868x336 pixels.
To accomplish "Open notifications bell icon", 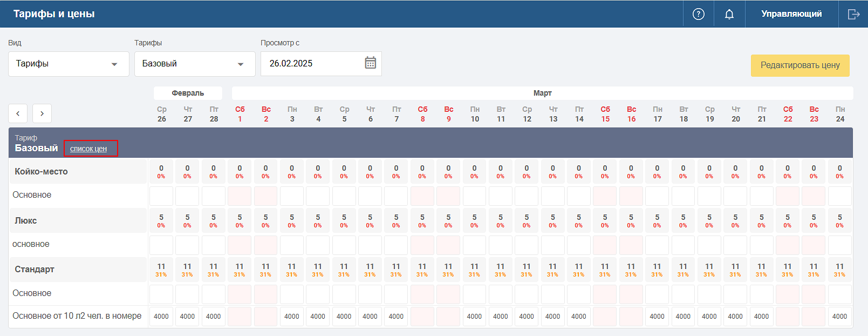I will [x=729, y=14].
